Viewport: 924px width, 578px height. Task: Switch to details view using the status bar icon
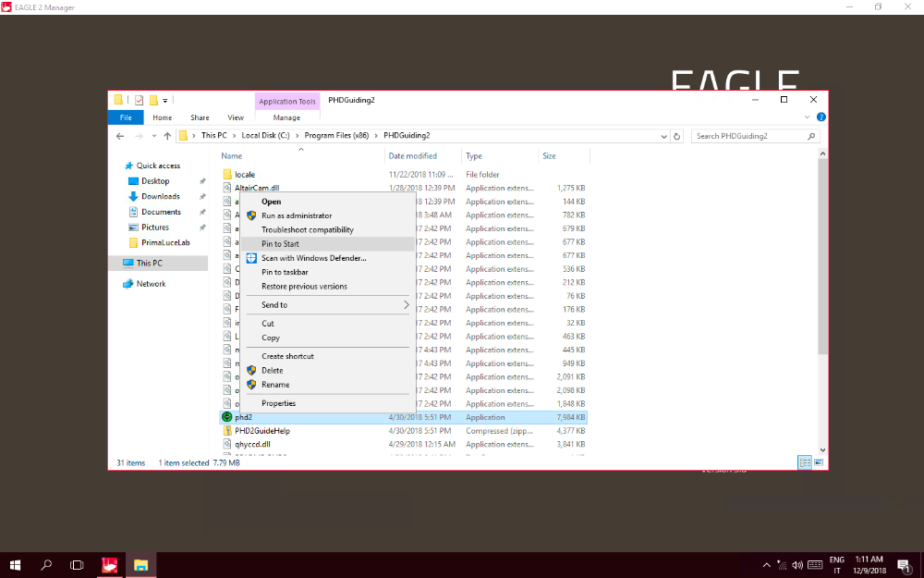[805, 463]
